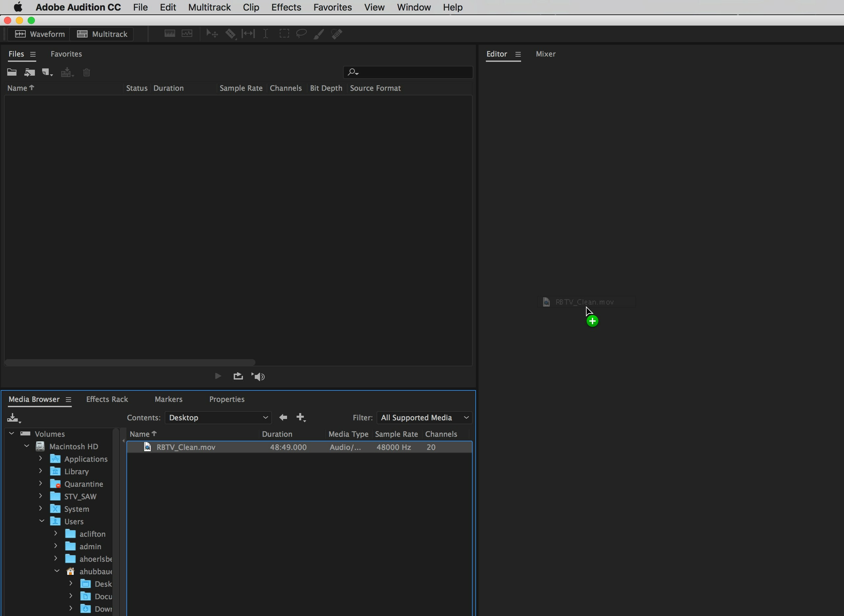Select the Razor tool in toolbar
The image size is (844, 616).
(x=230, y=34)
